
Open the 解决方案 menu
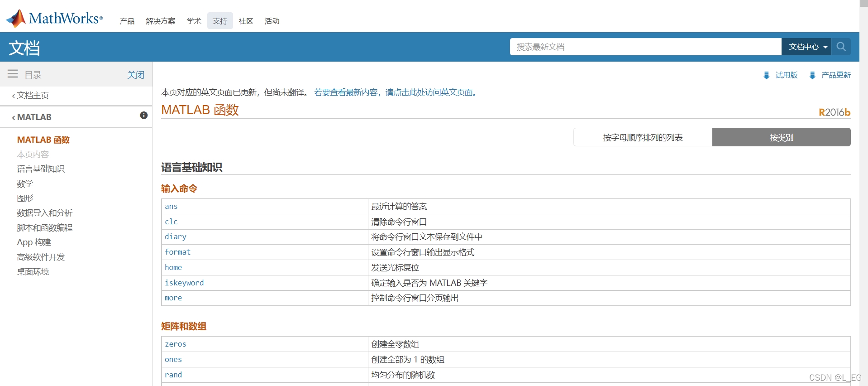tap(161, 21)
